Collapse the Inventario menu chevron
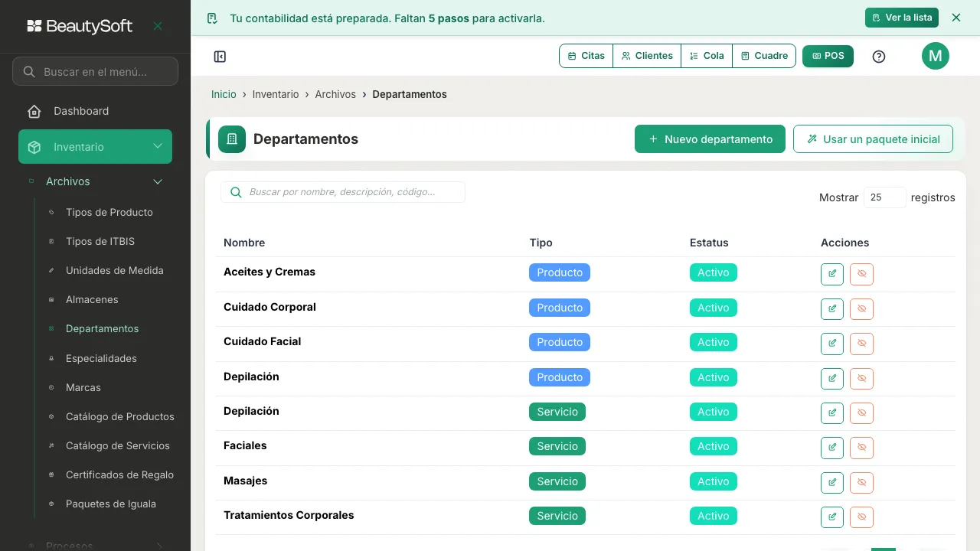This screenshot has height=551, width=980. 158,146
